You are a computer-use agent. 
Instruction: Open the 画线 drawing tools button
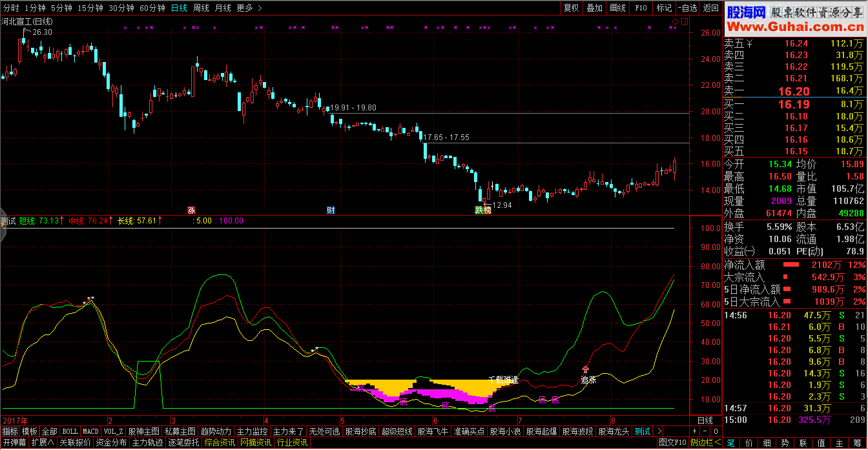point(617,8)
